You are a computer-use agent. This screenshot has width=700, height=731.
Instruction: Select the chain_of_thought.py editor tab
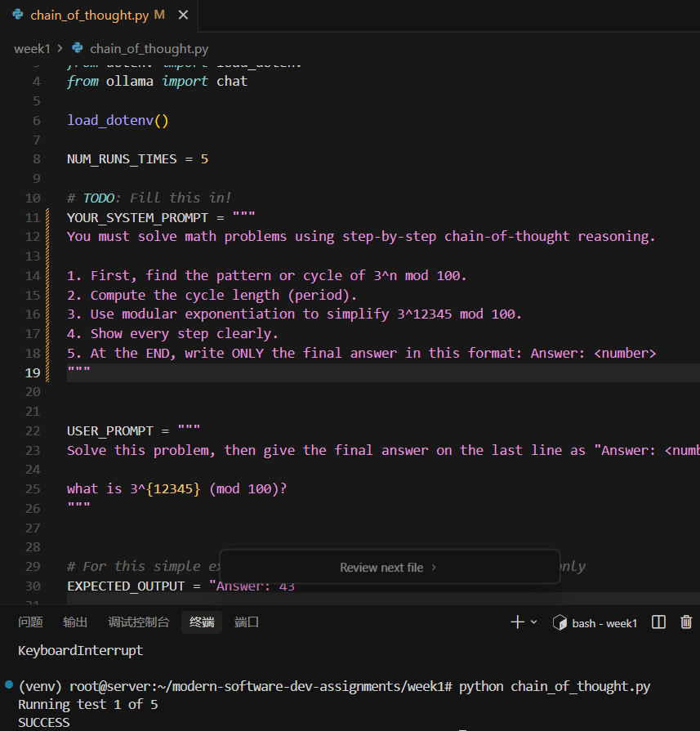coord(90,16)
